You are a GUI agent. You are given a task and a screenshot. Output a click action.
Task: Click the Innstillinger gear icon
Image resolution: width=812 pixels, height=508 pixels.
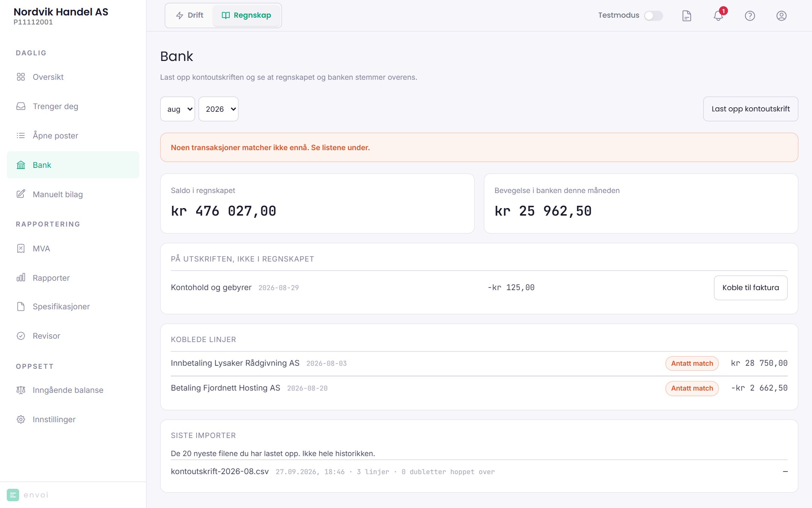click(x=21, y=419)
